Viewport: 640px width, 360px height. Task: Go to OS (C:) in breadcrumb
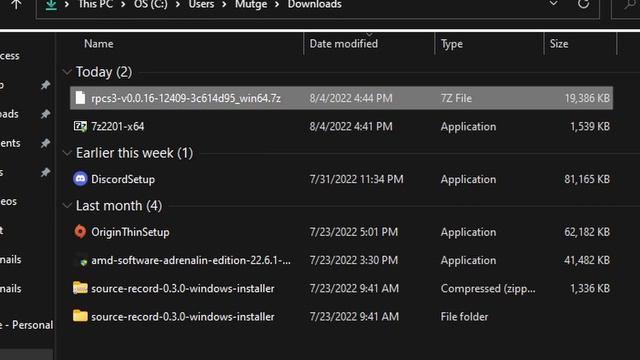point(151,4)
